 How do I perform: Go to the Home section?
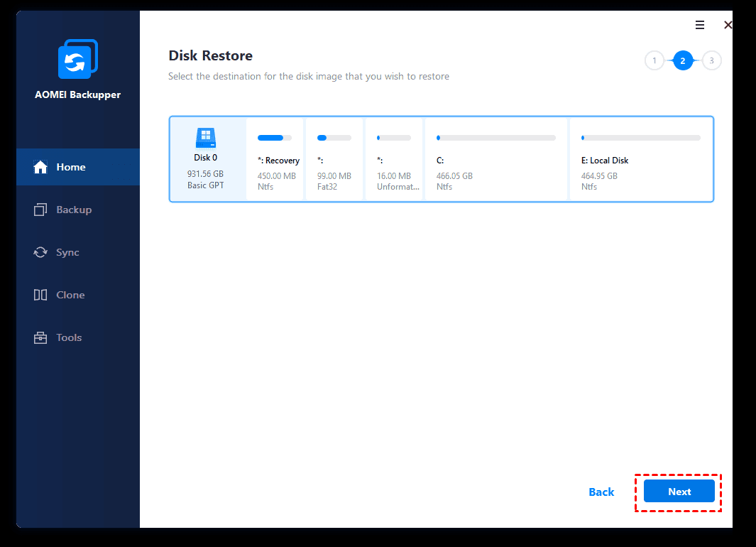click(x=78, y=167)
